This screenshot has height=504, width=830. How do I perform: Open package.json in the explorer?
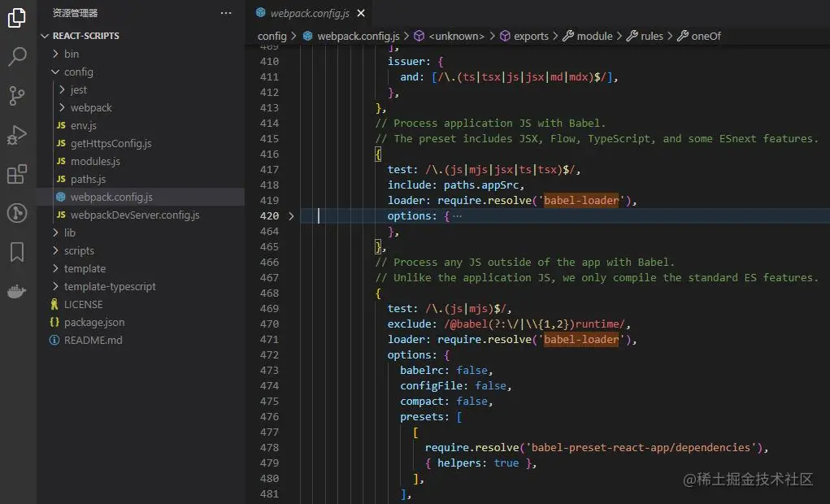94,323
